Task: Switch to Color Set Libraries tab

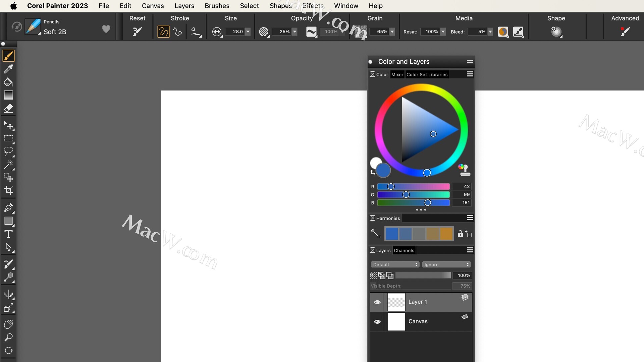Action: click(x=427, y=74)
